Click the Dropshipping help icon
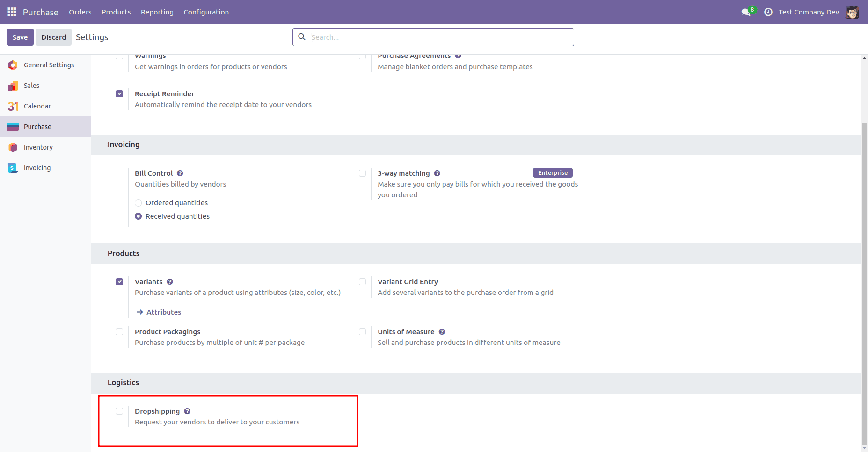The image size is (868, 452). click(x=187, y=411)
